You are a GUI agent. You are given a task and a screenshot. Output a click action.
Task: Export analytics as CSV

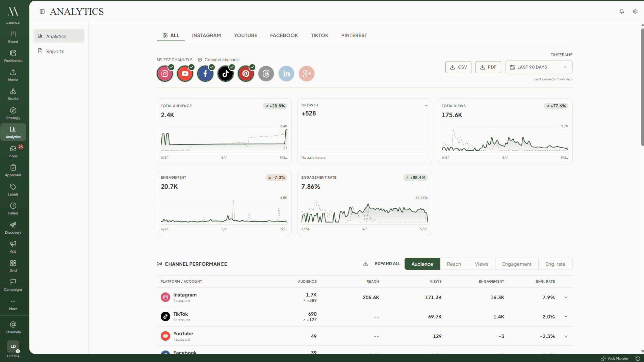click(458, 67)
